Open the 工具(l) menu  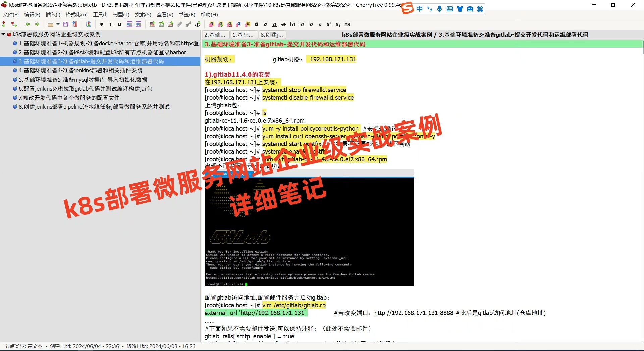[100, 14]
